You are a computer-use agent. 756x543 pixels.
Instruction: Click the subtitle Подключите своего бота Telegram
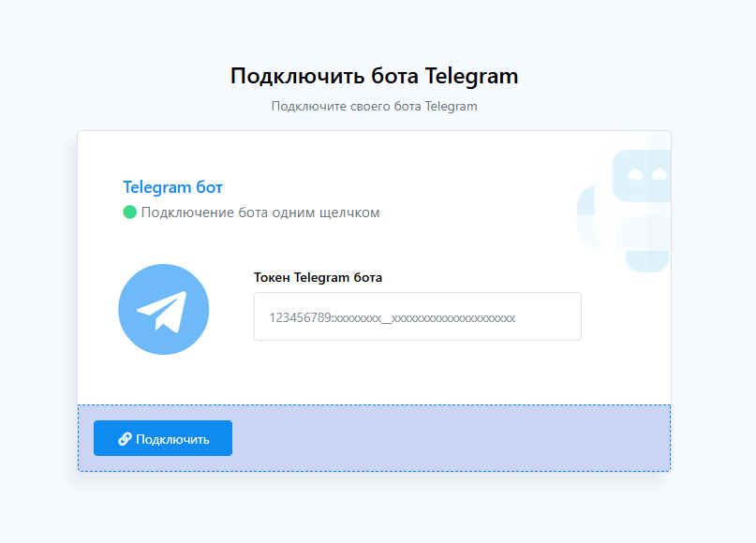[x=374, y=106]
